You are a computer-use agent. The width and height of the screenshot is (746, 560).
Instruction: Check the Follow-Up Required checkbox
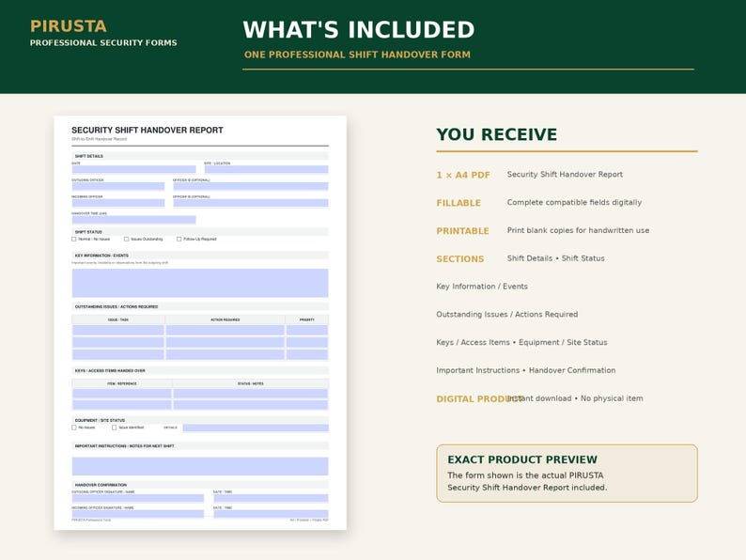coord(179,240)
